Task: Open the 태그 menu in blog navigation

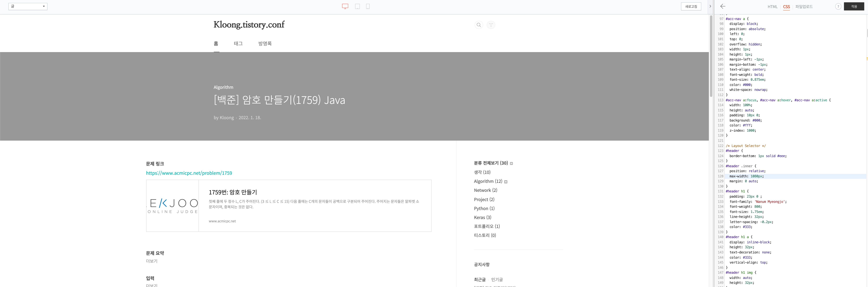Action: 238,43
